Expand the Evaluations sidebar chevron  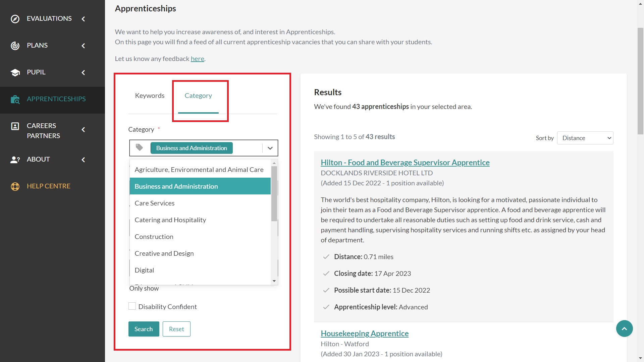(x=84, y=19)
